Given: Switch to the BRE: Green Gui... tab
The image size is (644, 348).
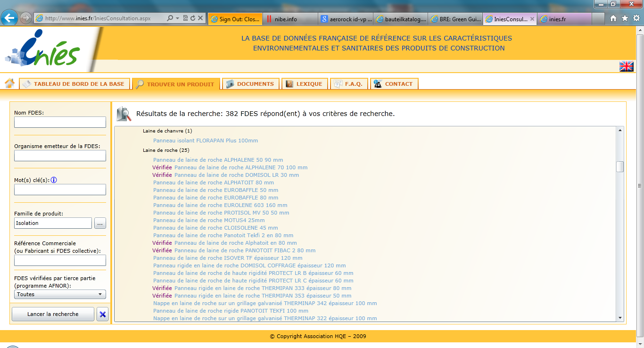Looking at the screenshot, I should tap(455, 19).
